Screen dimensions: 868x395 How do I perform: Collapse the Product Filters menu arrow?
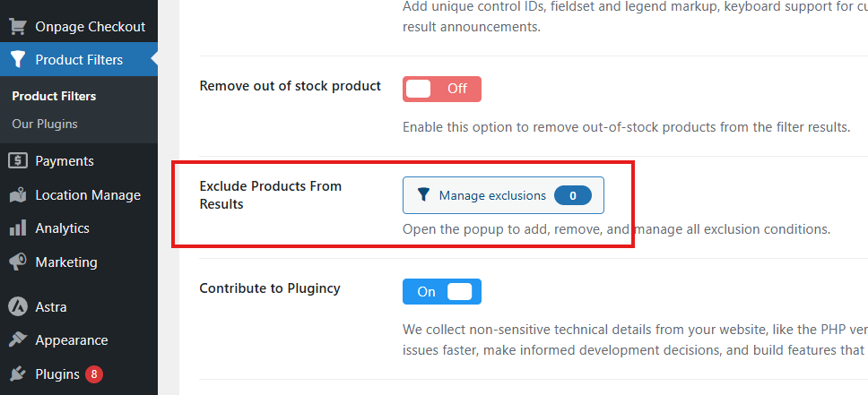pyautogui.click(x=153, y=60)
